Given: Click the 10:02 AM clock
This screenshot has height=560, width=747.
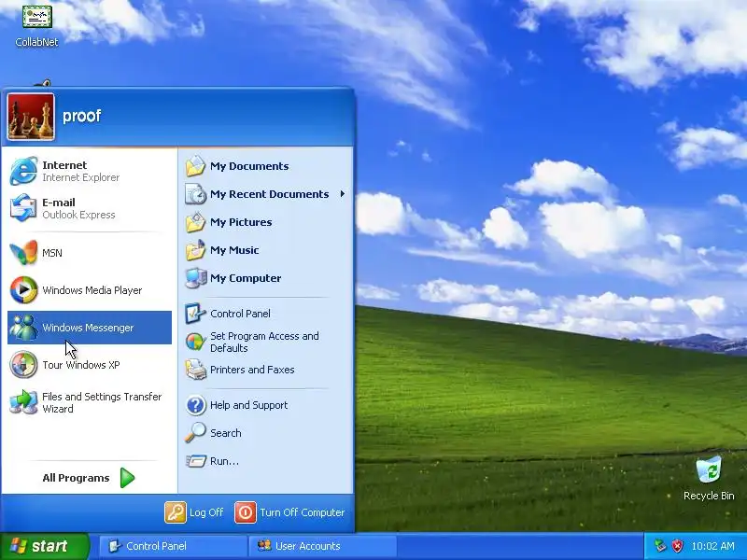Looking at the screenshot, I should [712, 546].
